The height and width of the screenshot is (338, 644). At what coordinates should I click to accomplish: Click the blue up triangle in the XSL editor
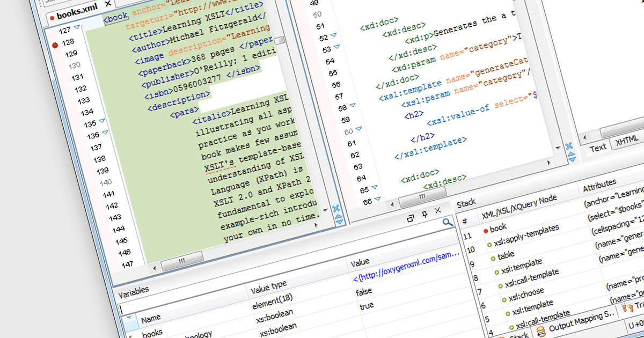571,155
